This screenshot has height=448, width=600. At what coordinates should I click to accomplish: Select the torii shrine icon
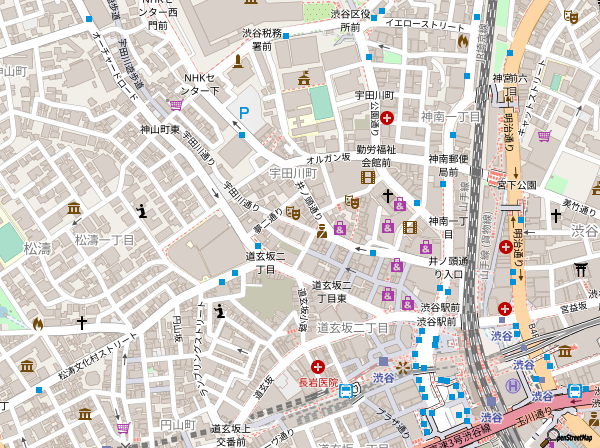click(x=582, y=268)
